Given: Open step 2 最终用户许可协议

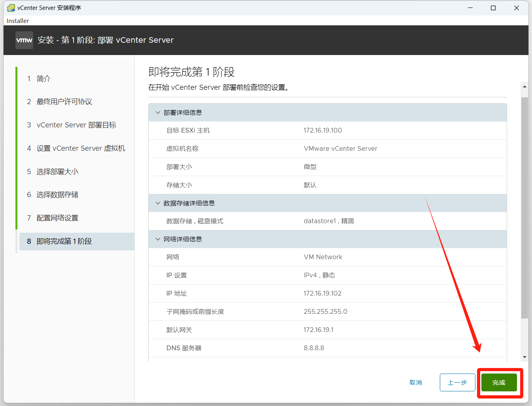Looking at the screenshot, I should point(64,102).
